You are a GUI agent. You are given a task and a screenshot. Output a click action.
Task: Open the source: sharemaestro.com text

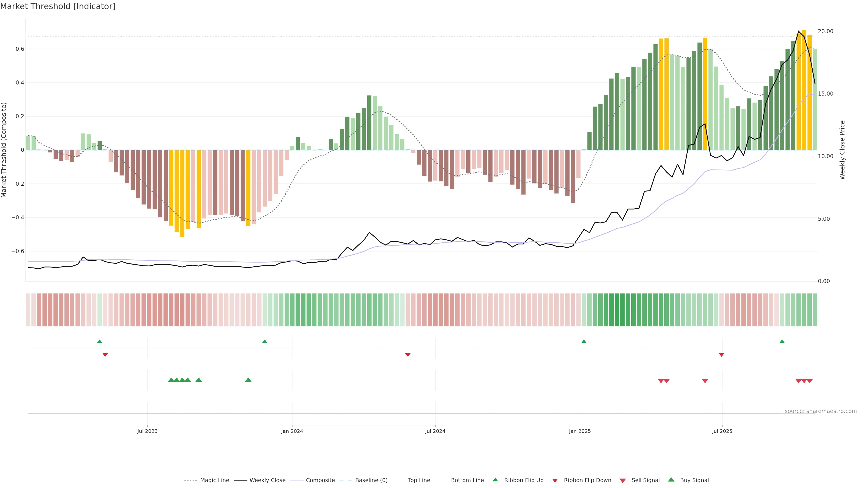[821, 411]
